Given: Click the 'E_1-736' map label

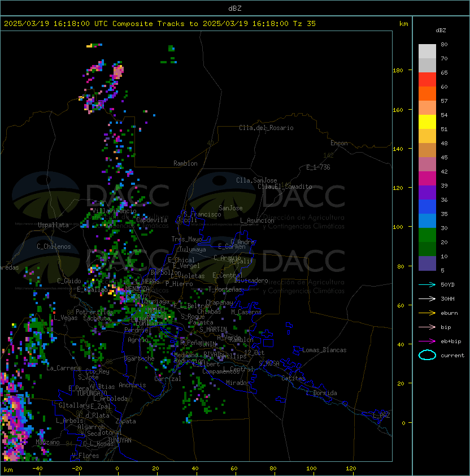Looking at the screenshot, I should pyautogui.click(x=318, y=167).
